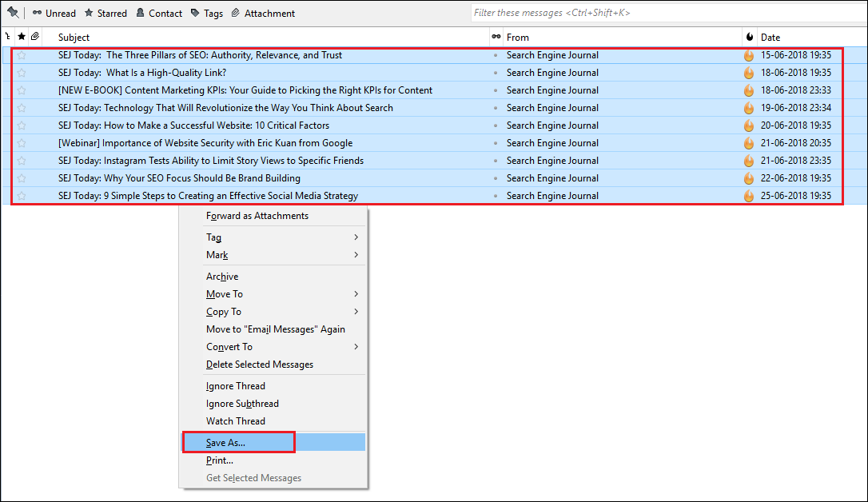
Task: Toggle the Contact quick filter
Action: (x=159, y=13)
